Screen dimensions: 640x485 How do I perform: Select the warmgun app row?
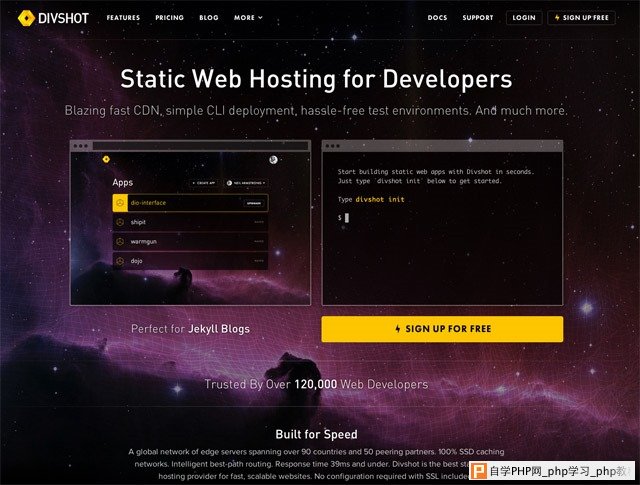click(190, 242)
